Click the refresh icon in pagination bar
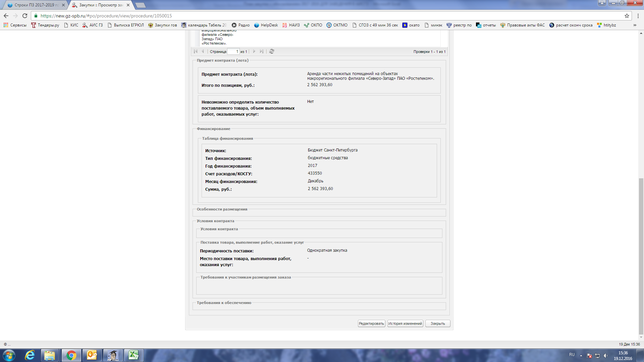Viewport: 644px width, 362px height. pyautogui.click(x=272, y=51)
